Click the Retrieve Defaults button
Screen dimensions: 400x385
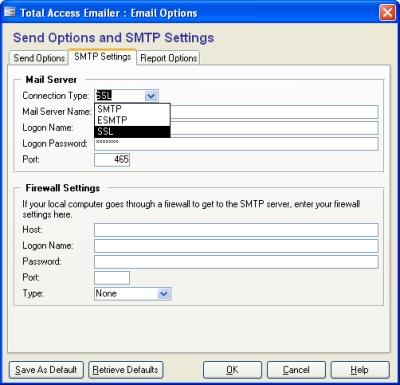pyautogui.click(x=125, y=370)
